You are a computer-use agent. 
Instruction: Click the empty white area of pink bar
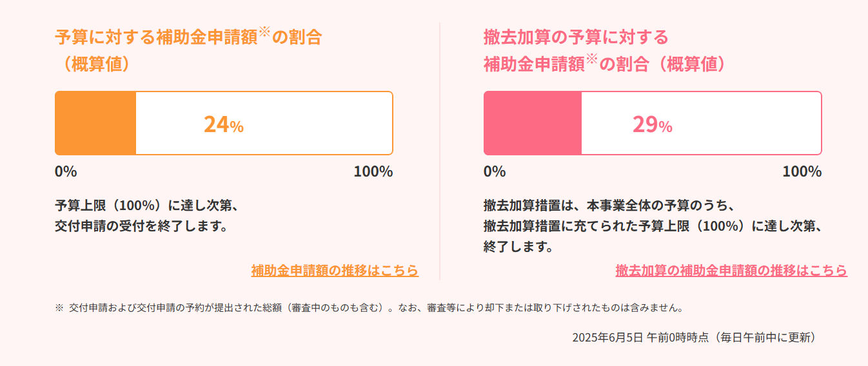[x=701, y=123]
